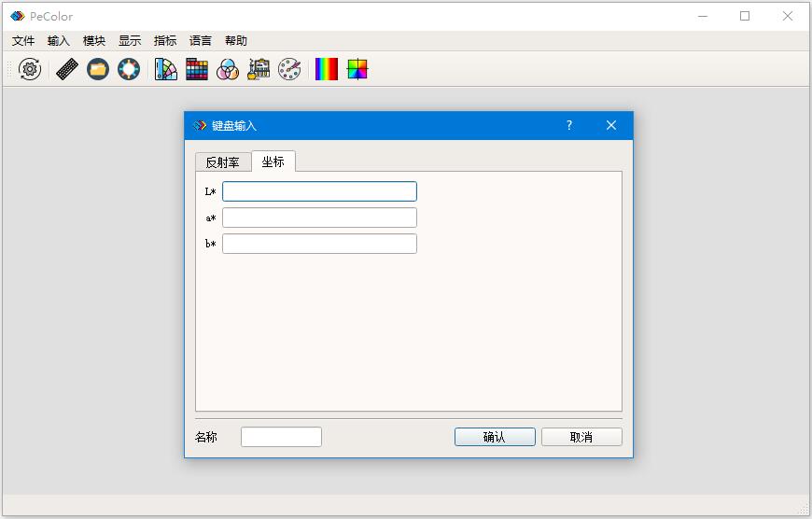Click the open folder toolbar icon
812x519 pixels.
(98, 69)
